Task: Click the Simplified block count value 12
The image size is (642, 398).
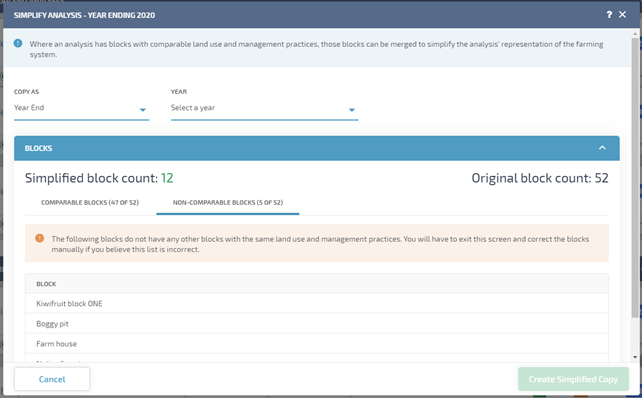Action: point(167,178)
